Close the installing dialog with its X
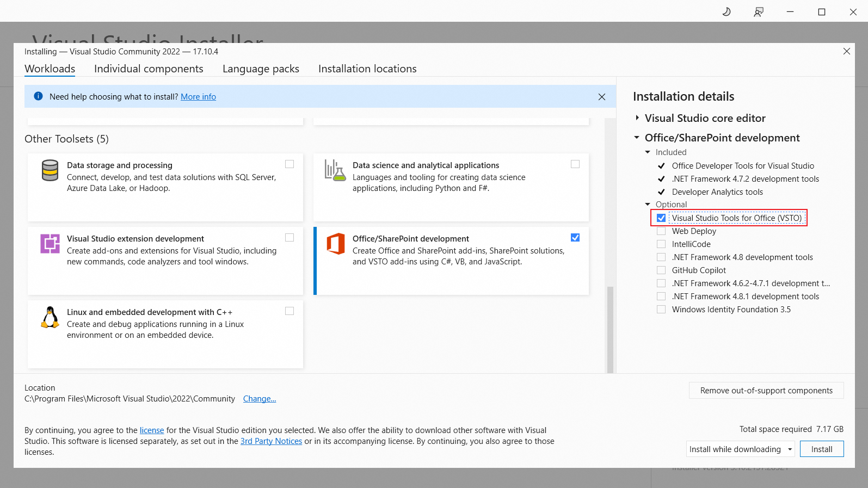868x488 pixels. (x=847, y=51)
